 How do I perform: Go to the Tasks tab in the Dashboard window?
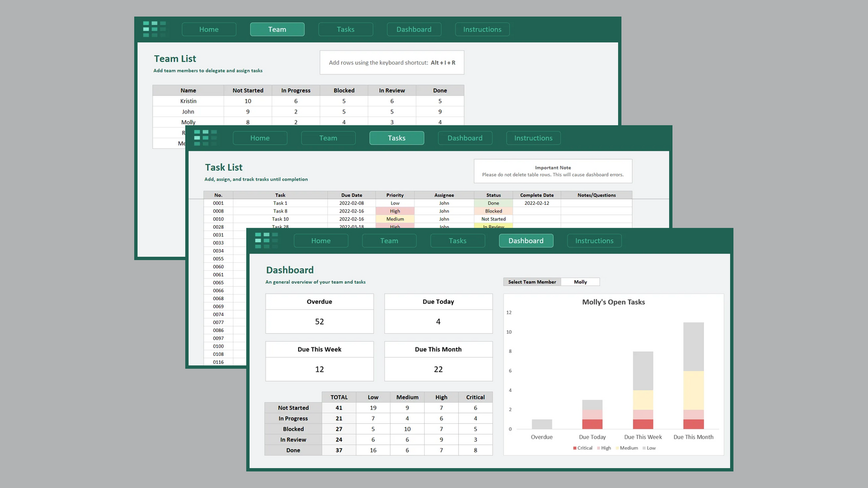click(457, 241)
